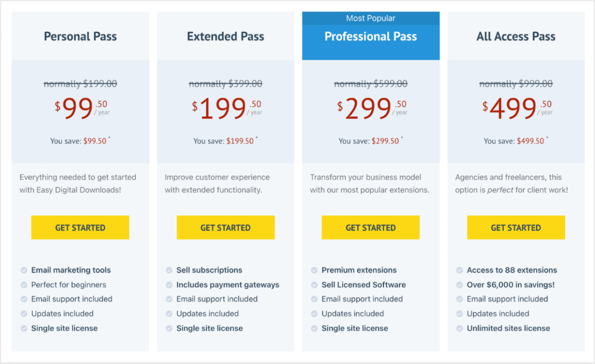Click the checkmark beside Access to 88 extensions
Image resolution: width=595 pixels, height=364 pixels.
pyautogui.click(x=459, y=270)
